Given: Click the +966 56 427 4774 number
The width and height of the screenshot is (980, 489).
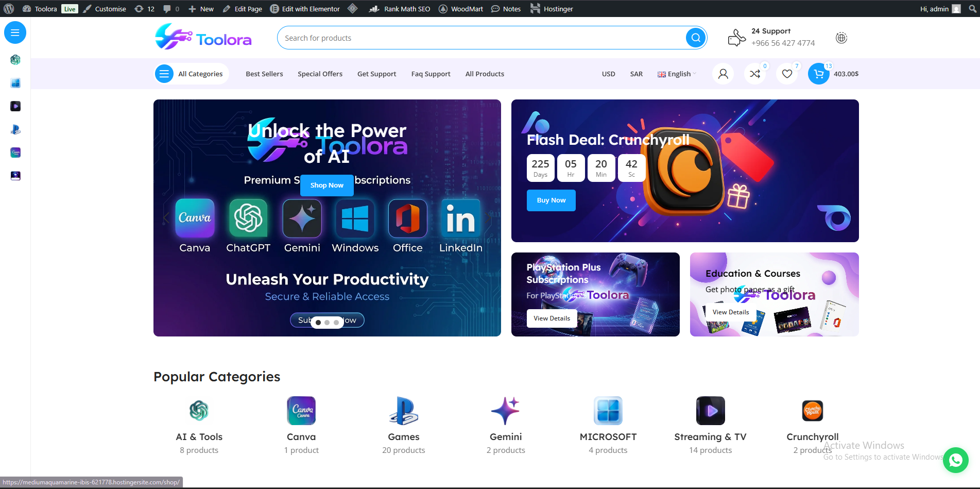Looking at the screenshot, I should [783, 43].
